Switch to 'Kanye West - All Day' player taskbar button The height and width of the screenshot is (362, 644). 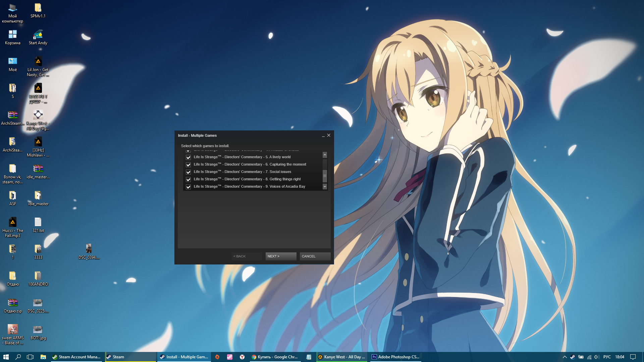click(x=342, y=357)
